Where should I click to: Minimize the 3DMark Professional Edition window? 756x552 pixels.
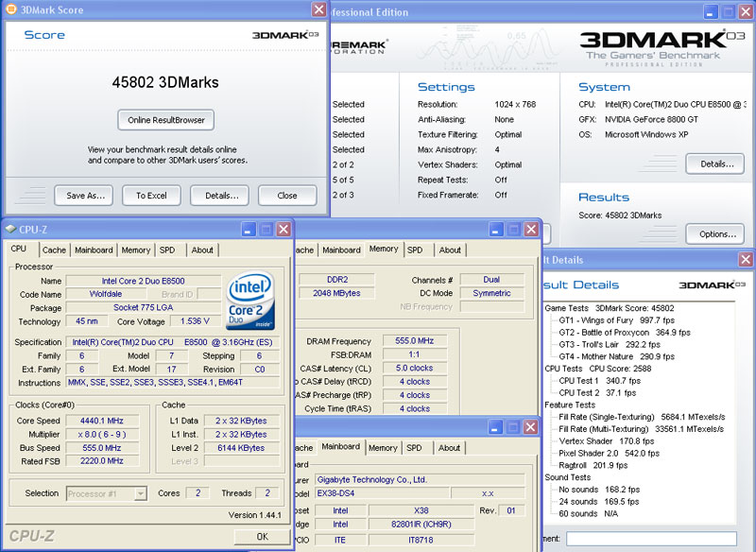tap(711, 12)
